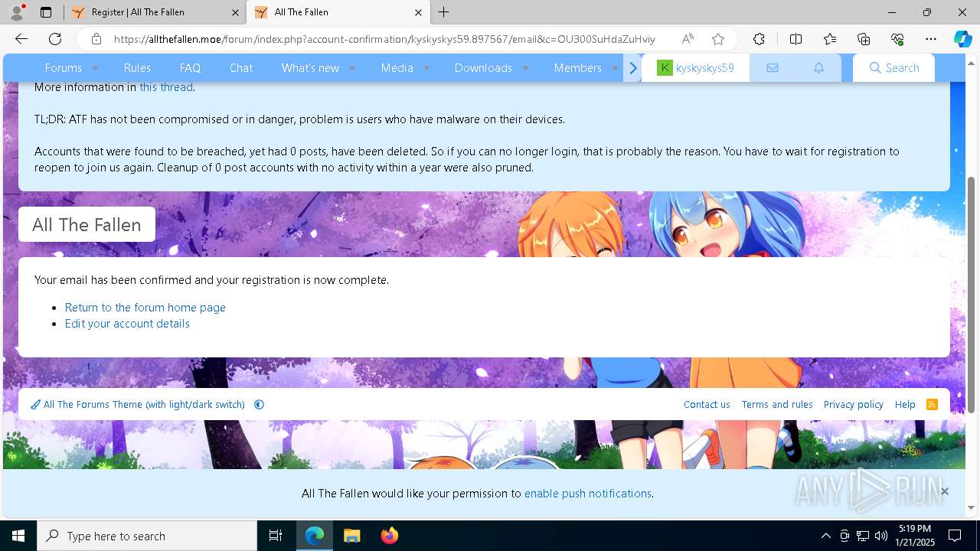This screenshot has width=980, height=551.
Task: Open Read aloud feature
Action: [x=688, y=39]
